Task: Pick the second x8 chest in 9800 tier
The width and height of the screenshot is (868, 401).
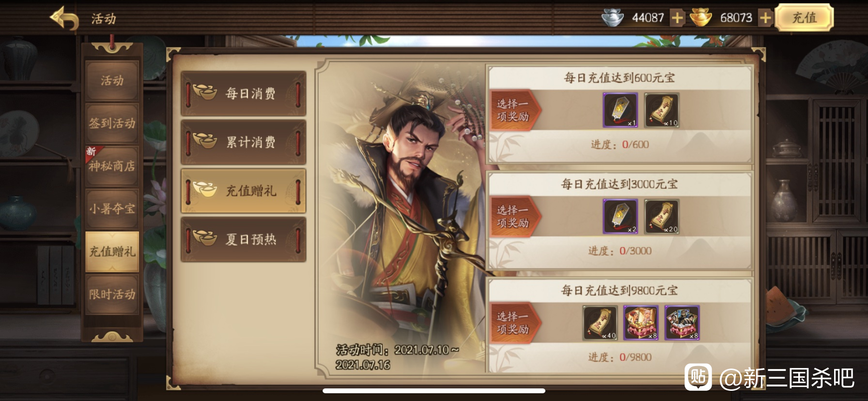Action: (682, 323)
